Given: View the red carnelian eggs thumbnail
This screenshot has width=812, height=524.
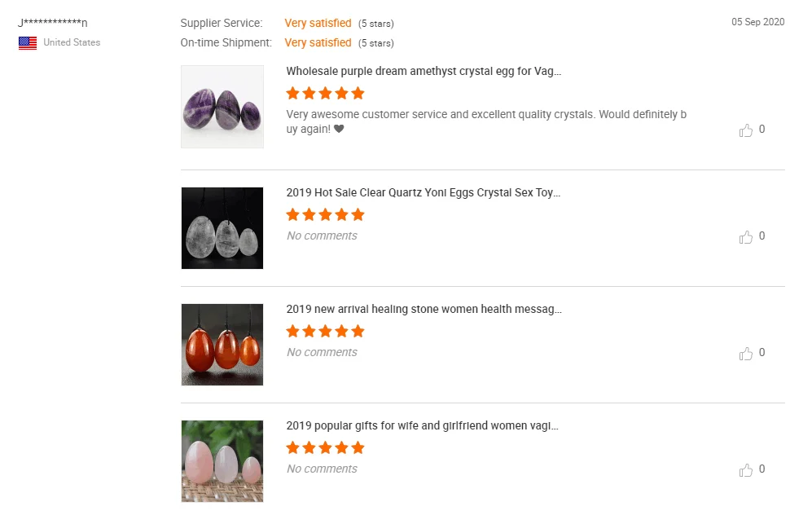Looking at the screenshot, I should [222, 345].
